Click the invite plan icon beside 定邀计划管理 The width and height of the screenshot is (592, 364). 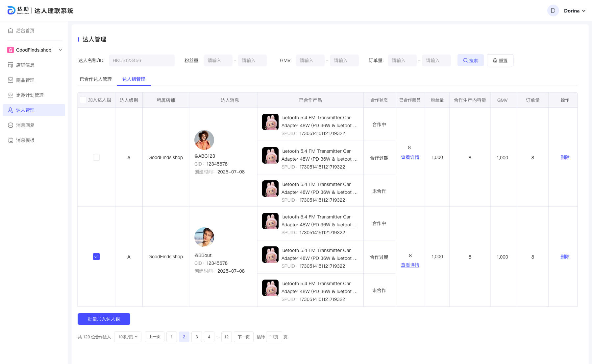coord(11,95)
